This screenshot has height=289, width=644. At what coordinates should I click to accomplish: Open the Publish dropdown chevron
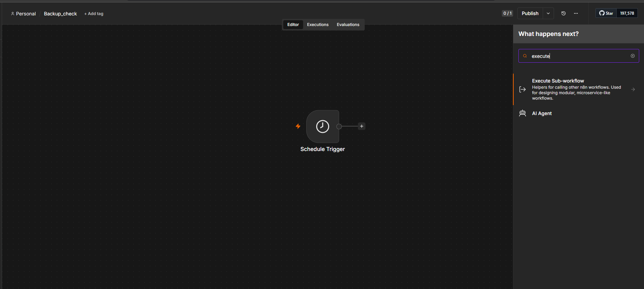548,13
